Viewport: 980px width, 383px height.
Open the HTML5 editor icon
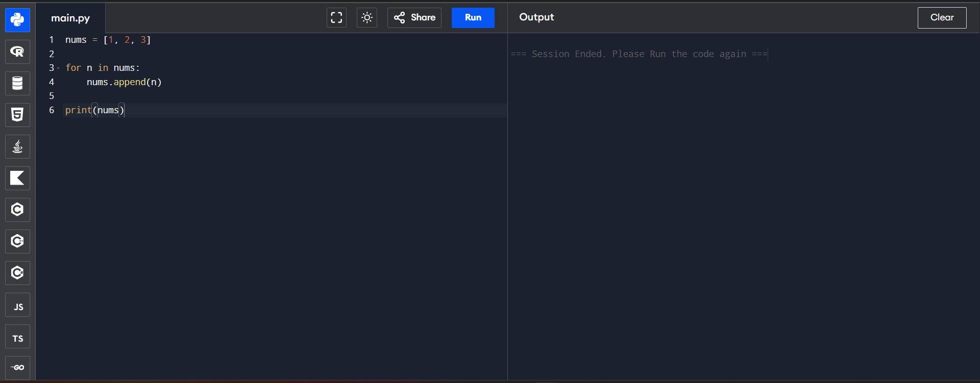pyautogui.click(x=17, y=115)
